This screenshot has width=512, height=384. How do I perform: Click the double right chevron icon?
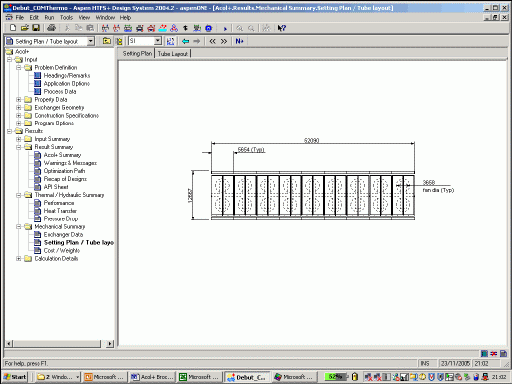[224, 41]
